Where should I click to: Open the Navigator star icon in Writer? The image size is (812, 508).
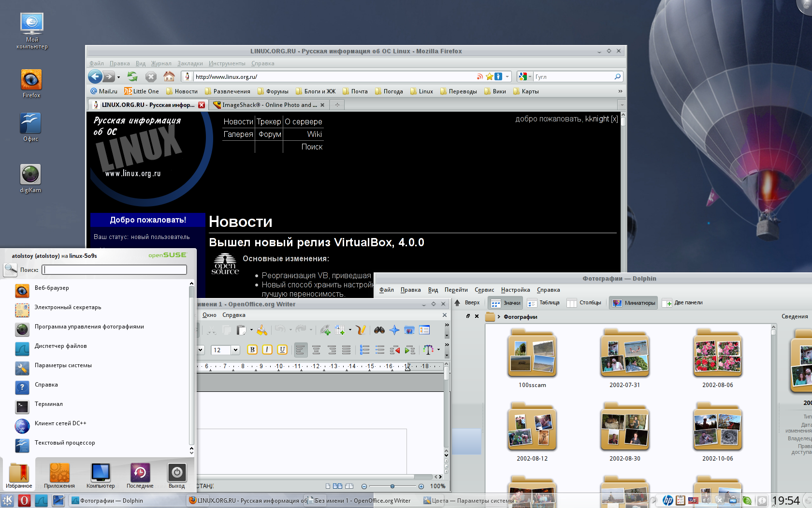(x=394, y=330)
